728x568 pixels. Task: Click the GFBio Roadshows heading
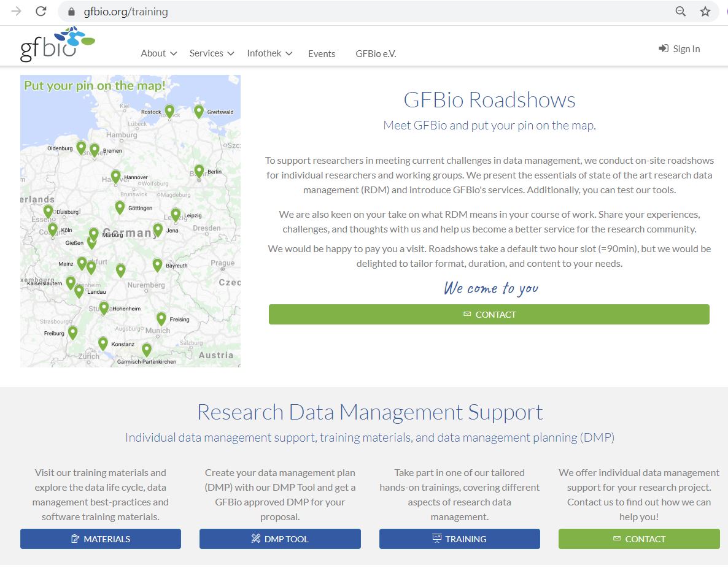tap(489, 100)
